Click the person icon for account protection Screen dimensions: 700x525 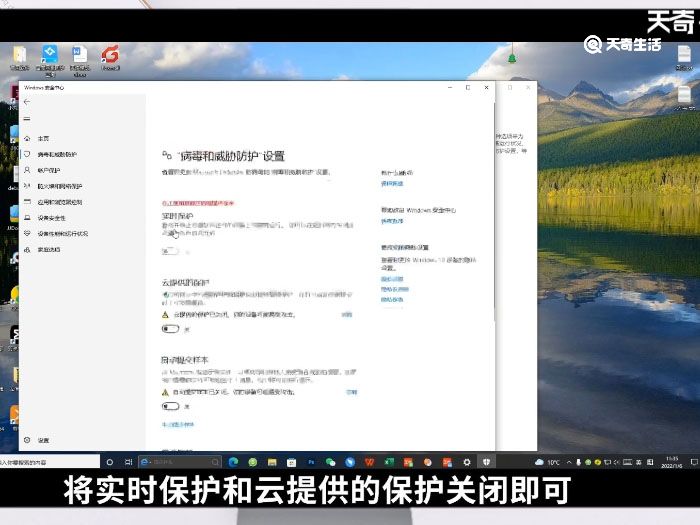pos(27,170)
